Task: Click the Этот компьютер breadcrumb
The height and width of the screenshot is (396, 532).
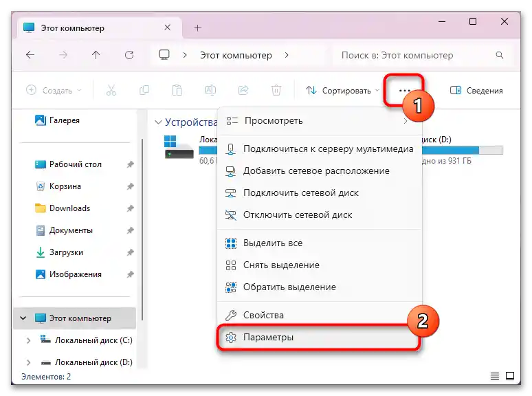Action: tap(236, 55)
